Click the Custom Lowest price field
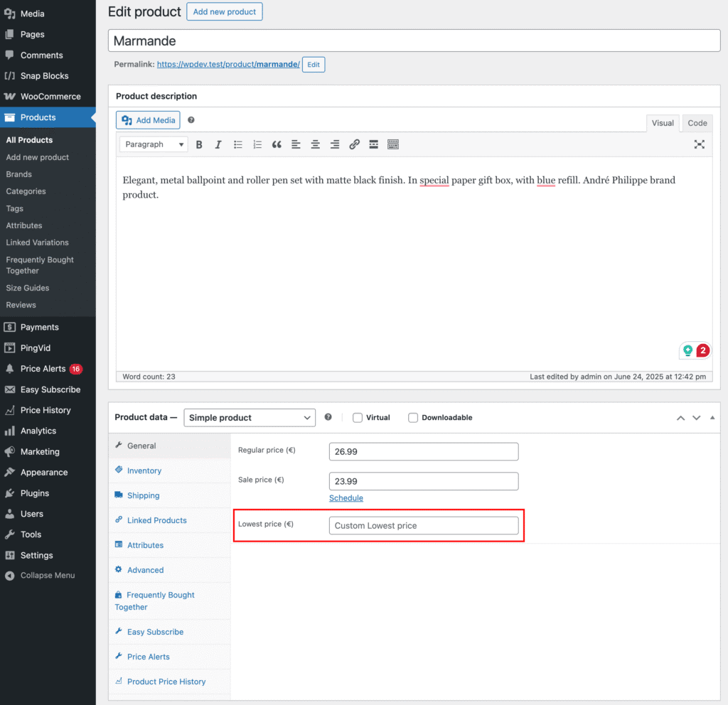This screenshot has width=728, height=705. click(424, 526)
